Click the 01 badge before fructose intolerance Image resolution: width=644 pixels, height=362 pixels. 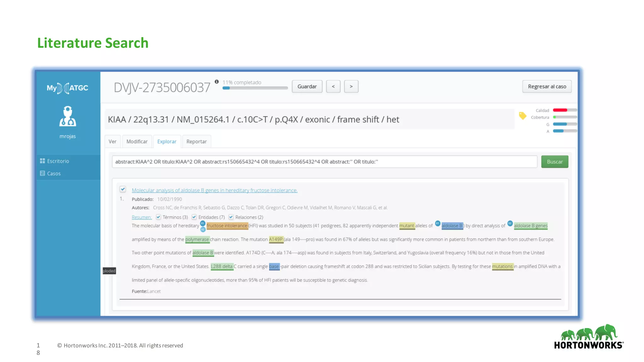click(203, 223)
